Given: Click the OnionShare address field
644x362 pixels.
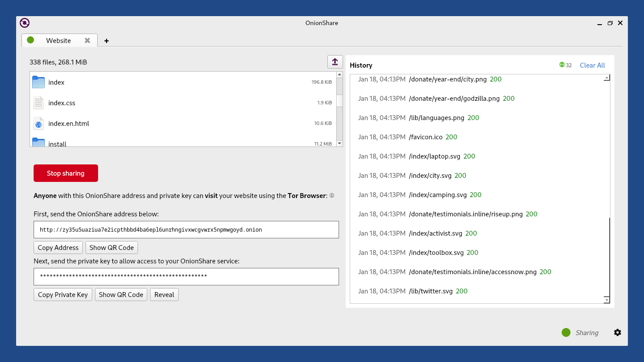Looking at the screenshot, I should [186, 229].
